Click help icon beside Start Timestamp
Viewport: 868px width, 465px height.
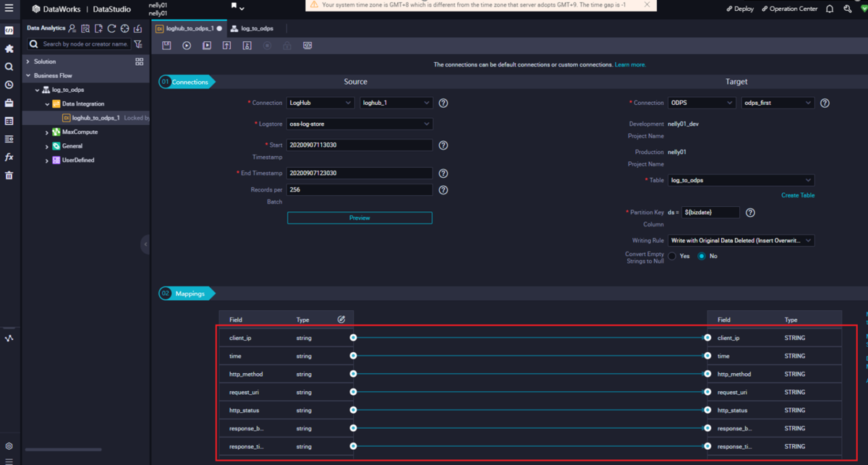pyautogui.click(x=443, y=145)
